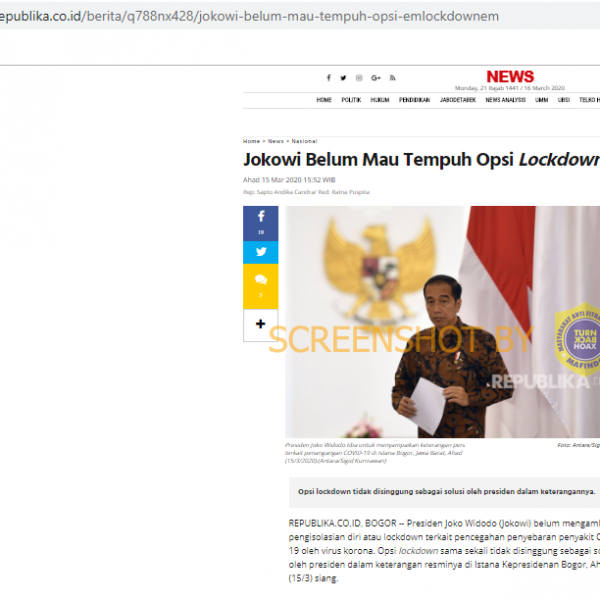Click the header date Monday 16 March 2020
Viewport: 600px width, 600px height.
(x=510, y=88)
